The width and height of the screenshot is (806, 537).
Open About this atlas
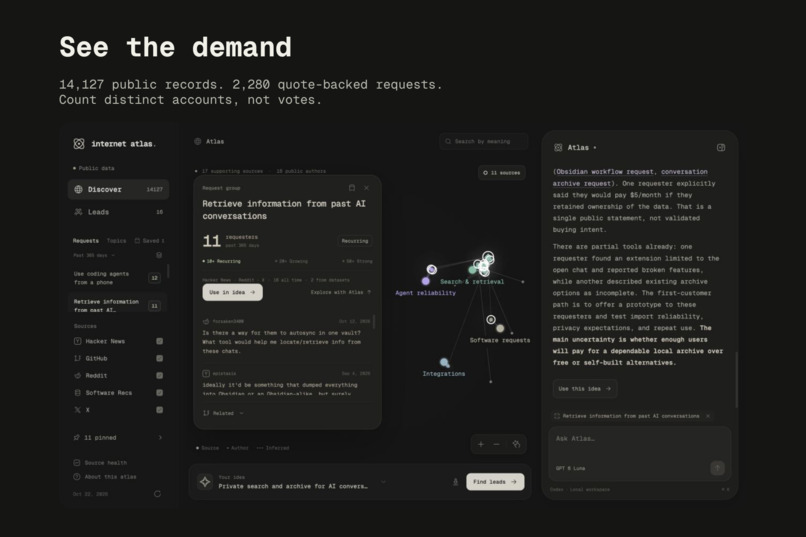(x=105, y=477)
